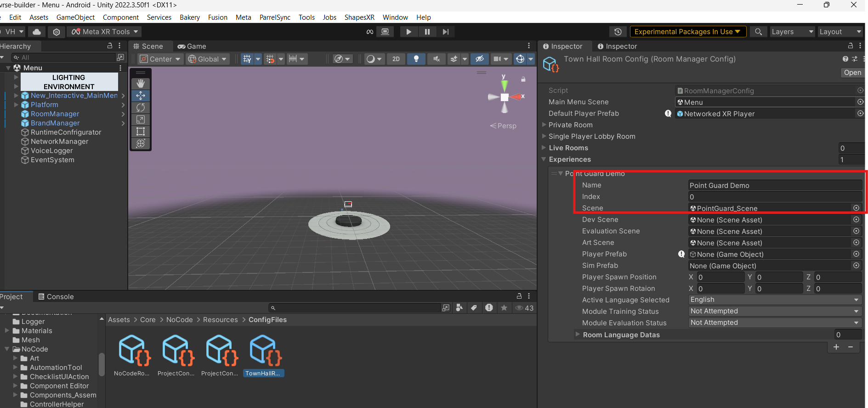Screen dimensions: 868x408
Task: Click Experimental Packages In Use button
Action: tap(687, 32)
